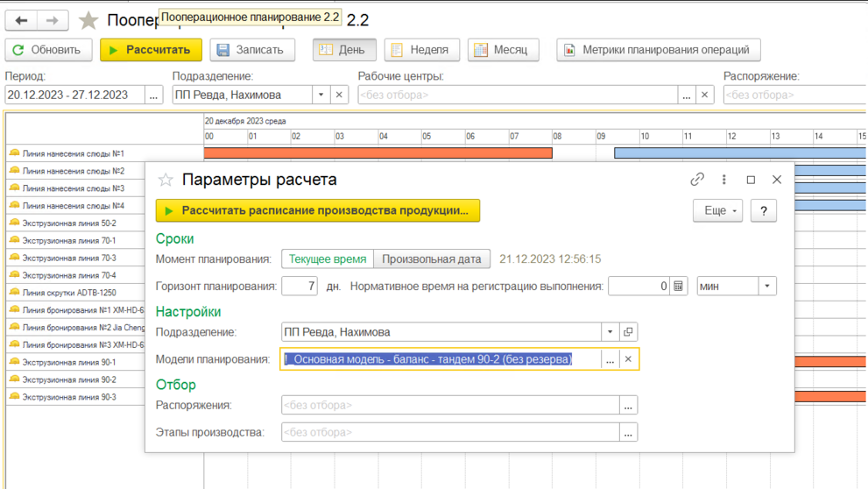The image size is (868, 489).
Task: Click work center icon of Линия бронирования №3
Action: click(14, 344)
